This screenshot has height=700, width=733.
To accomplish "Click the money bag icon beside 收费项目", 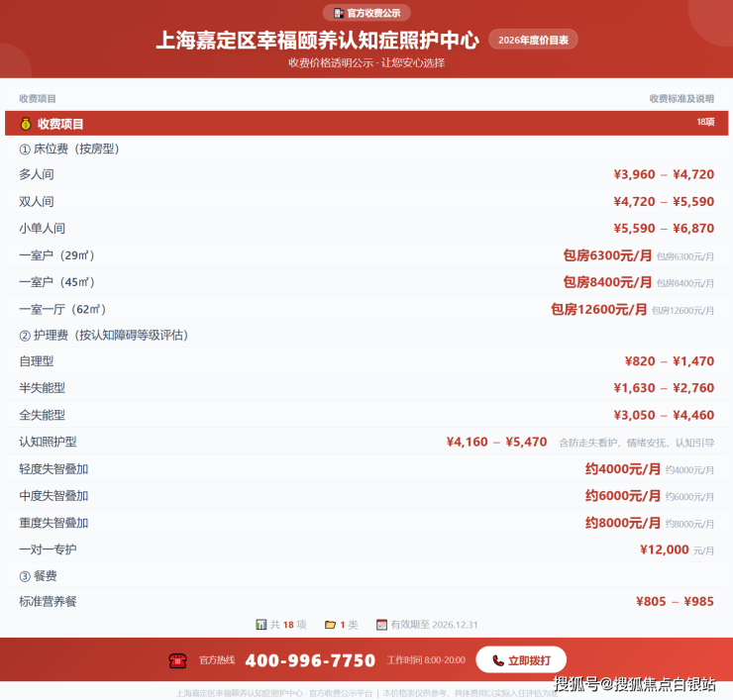I will pos(26,124).
